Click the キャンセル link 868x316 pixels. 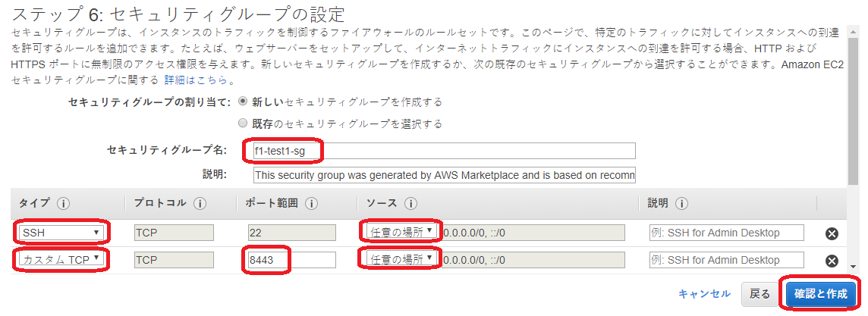pos(704,294)
